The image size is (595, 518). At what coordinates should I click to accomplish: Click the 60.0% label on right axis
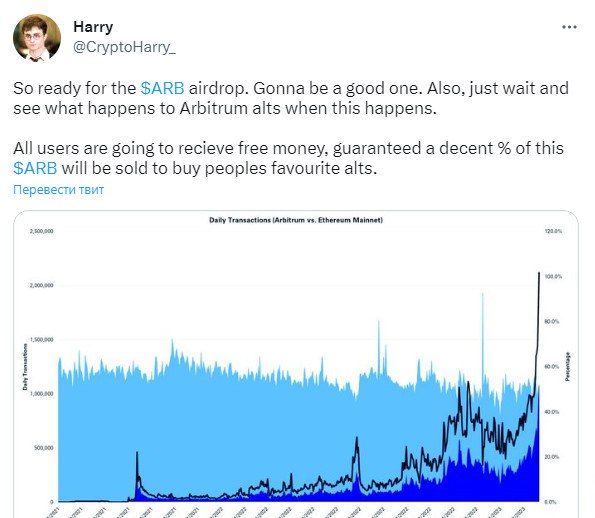552,367
